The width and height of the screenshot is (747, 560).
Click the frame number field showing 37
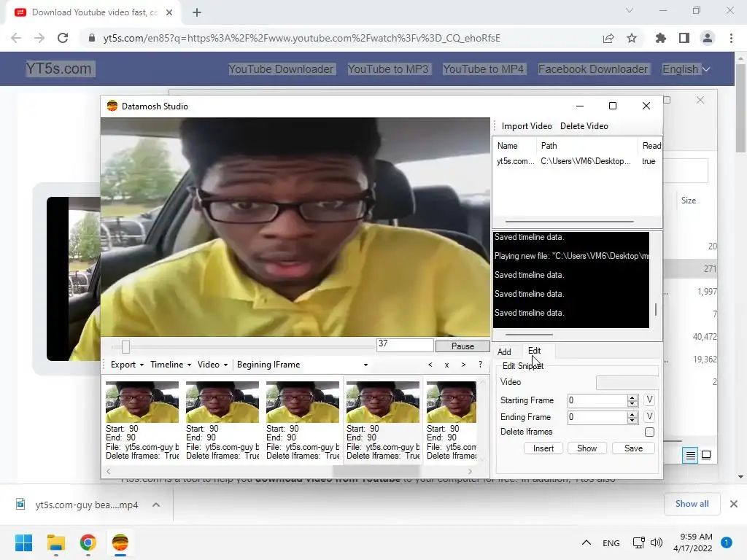pos(405,345)
